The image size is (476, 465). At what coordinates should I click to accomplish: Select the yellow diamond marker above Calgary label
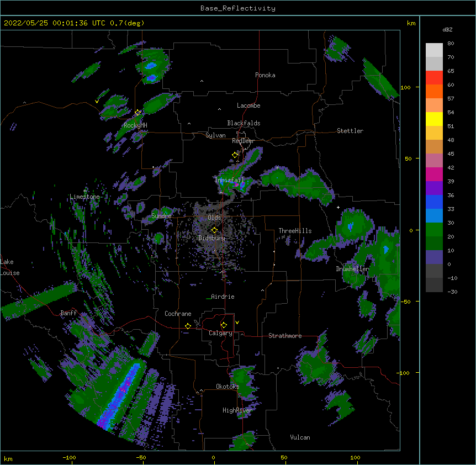pyautogui.click(x=224, y=325)
